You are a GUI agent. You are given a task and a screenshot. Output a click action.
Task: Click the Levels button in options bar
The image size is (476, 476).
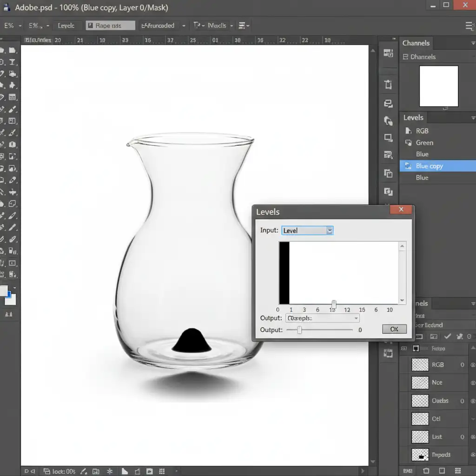click(x=66, y=26)
